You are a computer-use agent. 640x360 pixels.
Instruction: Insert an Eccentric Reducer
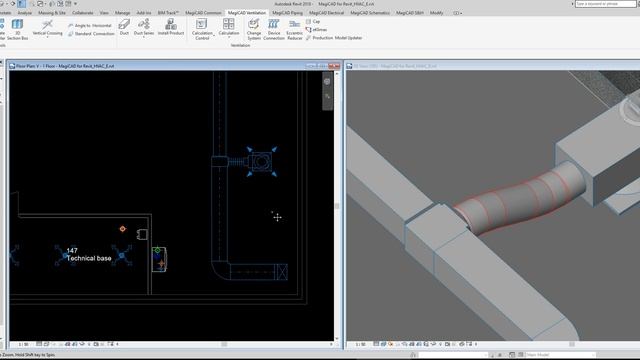click(294, 29)
